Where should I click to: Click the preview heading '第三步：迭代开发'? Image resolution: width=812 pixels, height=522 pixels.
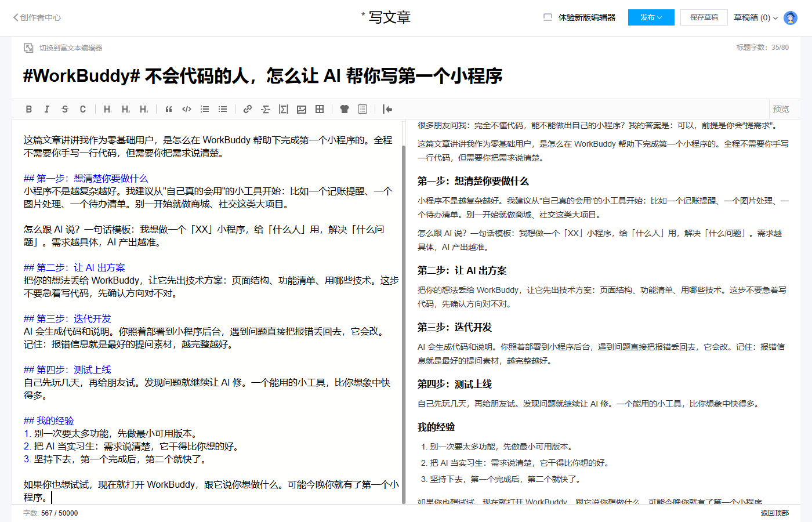coord(455,328)
